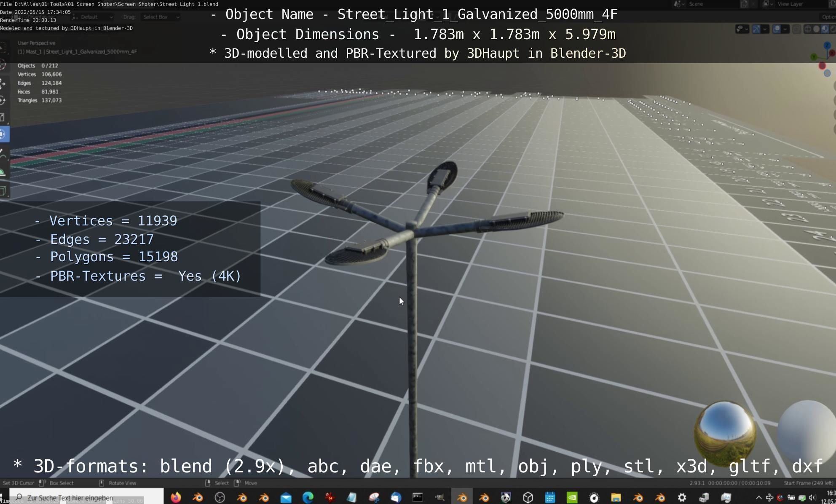Viewport: 836px width, 504px height.
Task: Open the Default orientation dropdown
Action: click(x=93, y=17)
